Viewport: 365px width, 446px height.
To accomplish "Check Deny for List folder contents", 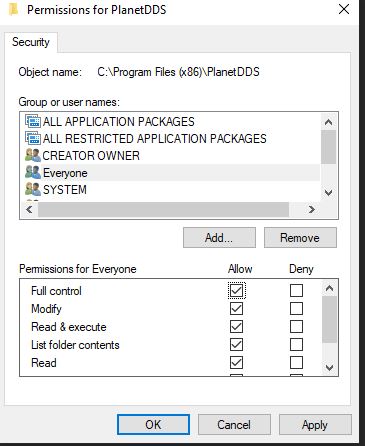I will point(296,345).
